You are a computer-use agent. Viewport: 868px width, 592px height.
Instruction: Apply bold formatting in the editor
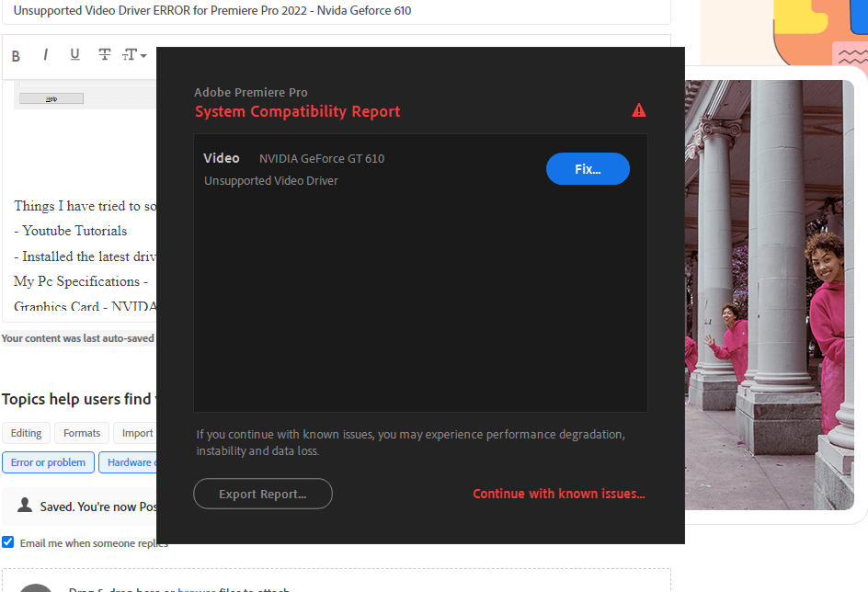16,55
